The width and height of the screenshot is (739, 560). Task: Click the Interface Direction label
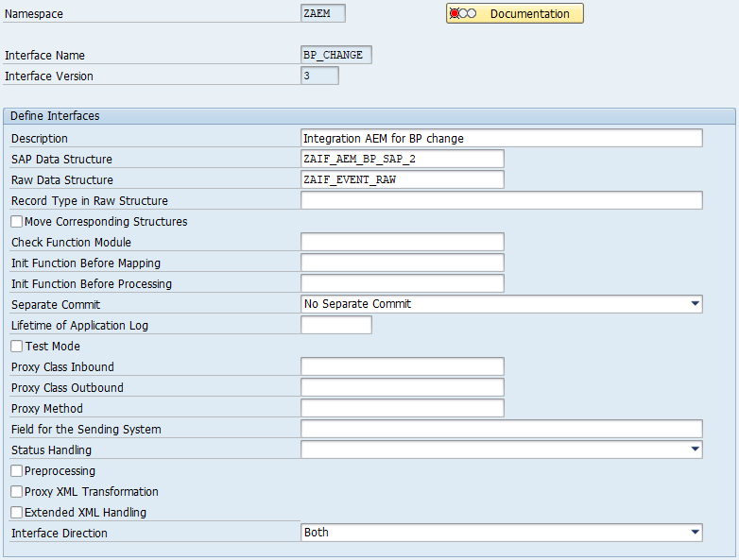point(60,533)
